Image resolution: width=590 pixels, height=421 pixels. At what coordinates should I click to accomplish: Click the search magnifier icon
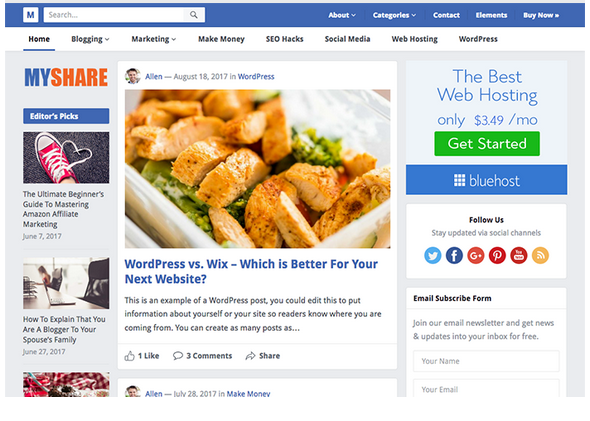[x=194, y=15]
